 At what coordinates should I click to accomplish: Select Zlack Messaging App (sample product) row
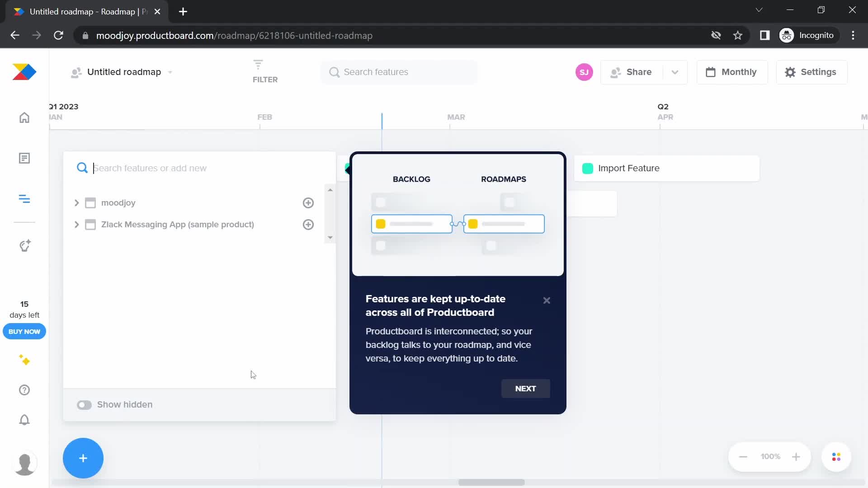coord(194,225)
